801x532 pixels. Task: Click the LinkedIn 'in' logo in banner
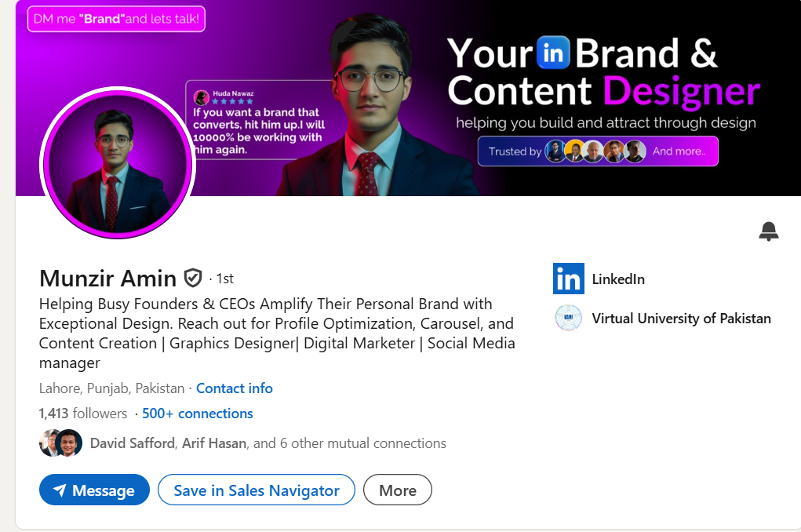pos(552,53)
